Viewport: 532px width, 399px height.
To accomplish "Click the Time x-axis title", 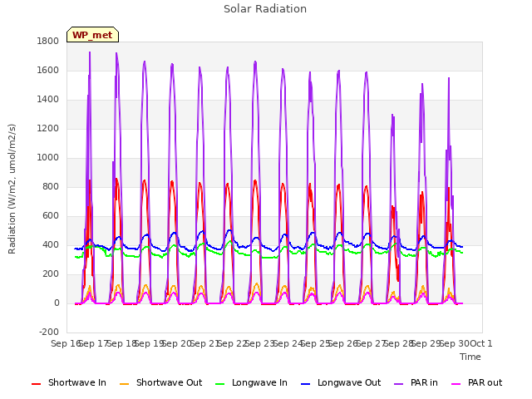I will [470, 357].
